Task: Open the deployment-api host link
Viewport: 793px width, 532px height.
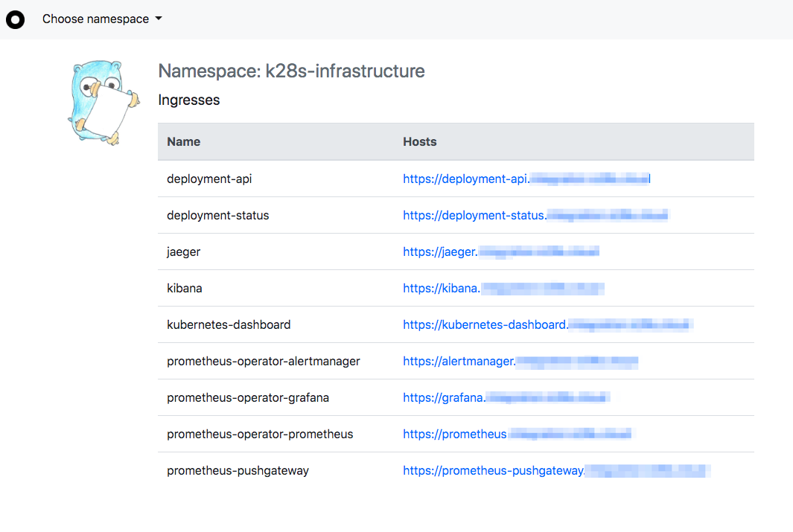Action: pyautogui.click(x=526, y=179)
